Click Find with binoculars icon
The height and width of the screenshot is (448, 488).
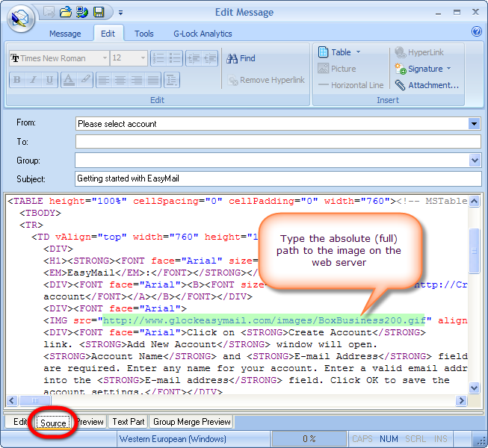241,58
